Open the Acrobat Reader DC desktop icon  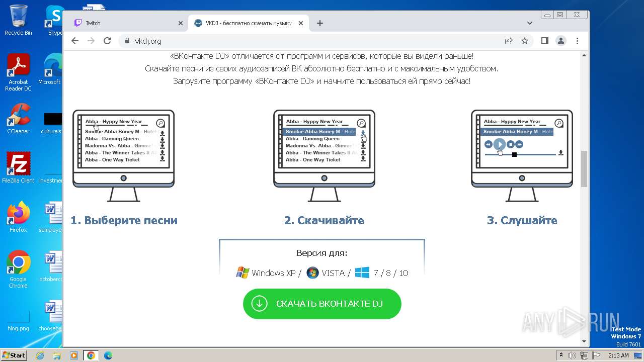(18, 73)
